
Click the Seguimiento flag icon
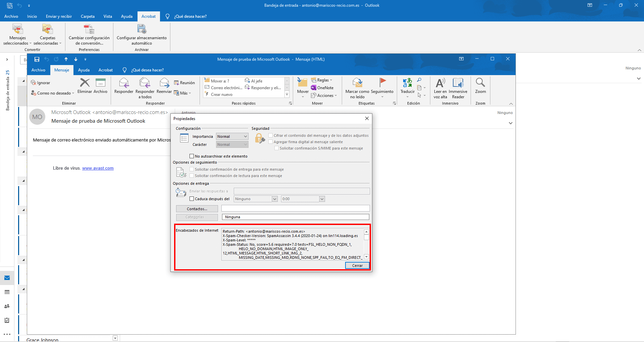point(382,82)
